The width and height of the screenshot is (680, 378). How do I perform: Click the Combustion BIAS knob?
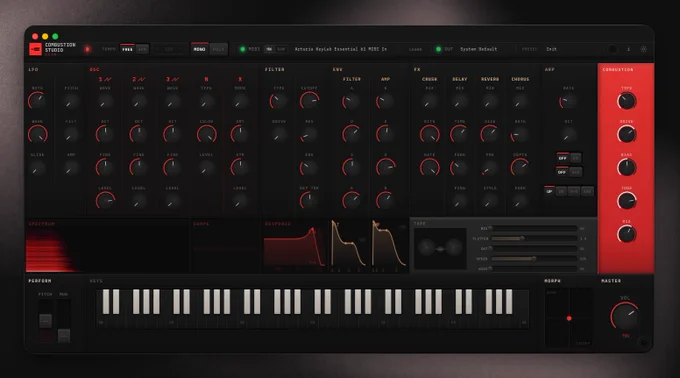click(x=626, y=167)
